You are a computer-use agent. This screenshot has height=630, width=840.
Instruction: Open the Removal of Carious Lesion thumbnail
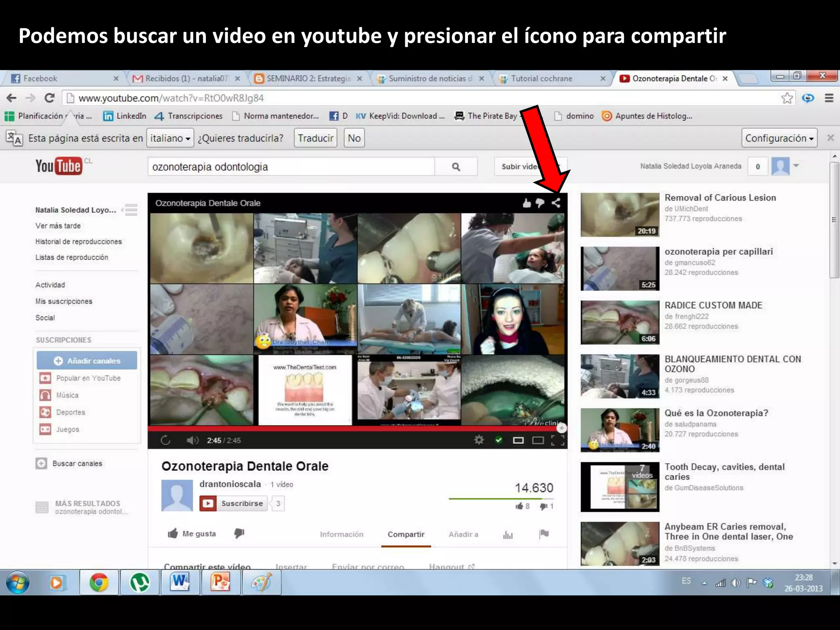(x=619, y=215)
